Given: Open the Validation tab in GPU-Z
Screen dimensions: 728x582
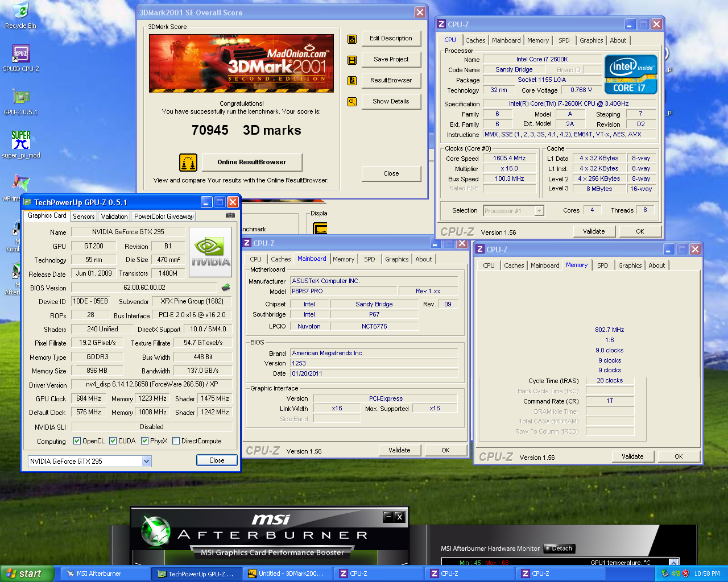Looking at the screenshot, I should 114,217.
